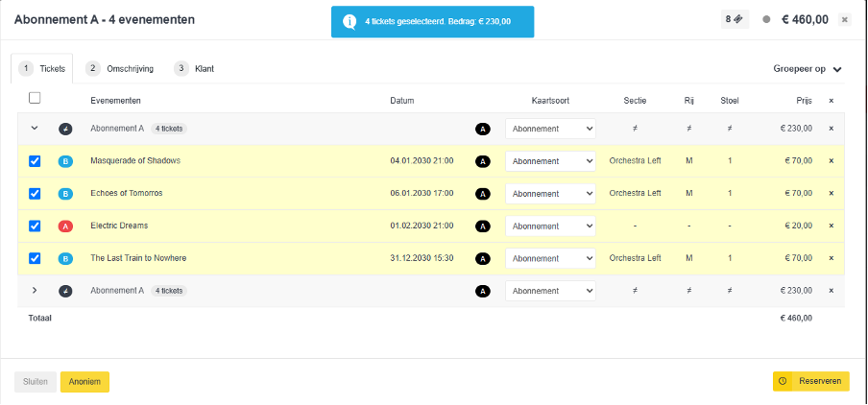868x405 pixels.
Task: Click the Prijs column header
Action: [x=804, y=101]
